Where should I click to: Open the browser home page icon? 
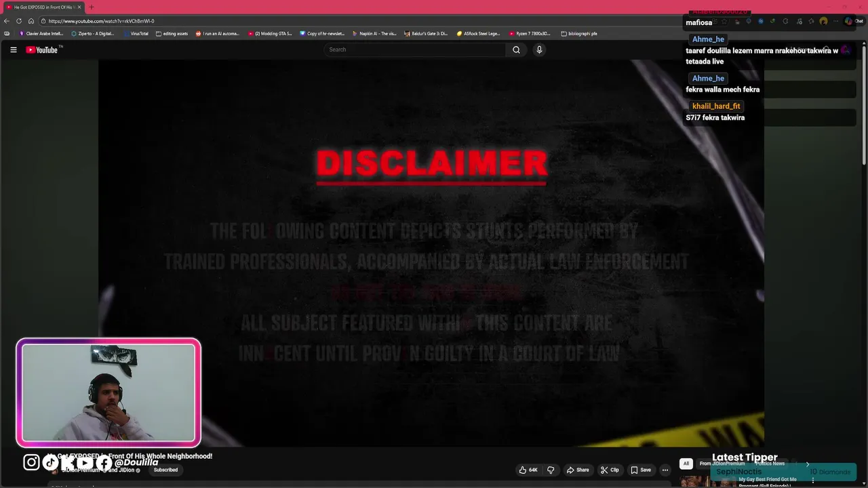click(x=31, y=21)
